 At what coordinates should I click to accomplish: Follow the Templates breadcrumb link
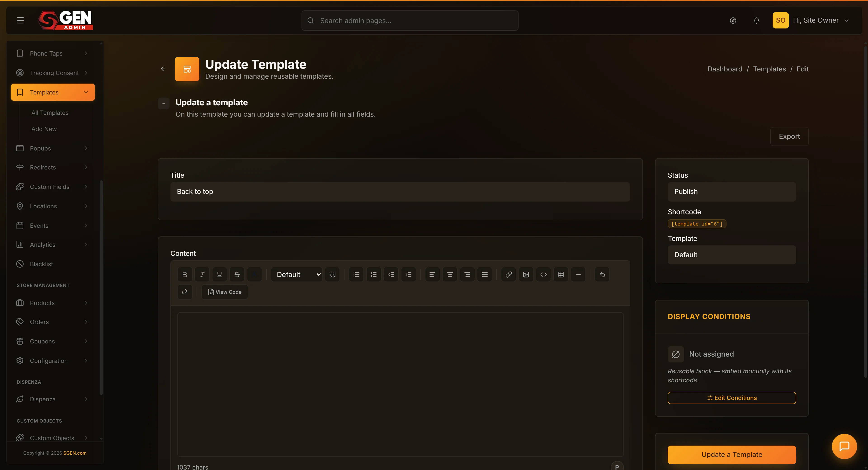[x=769, y=69]
